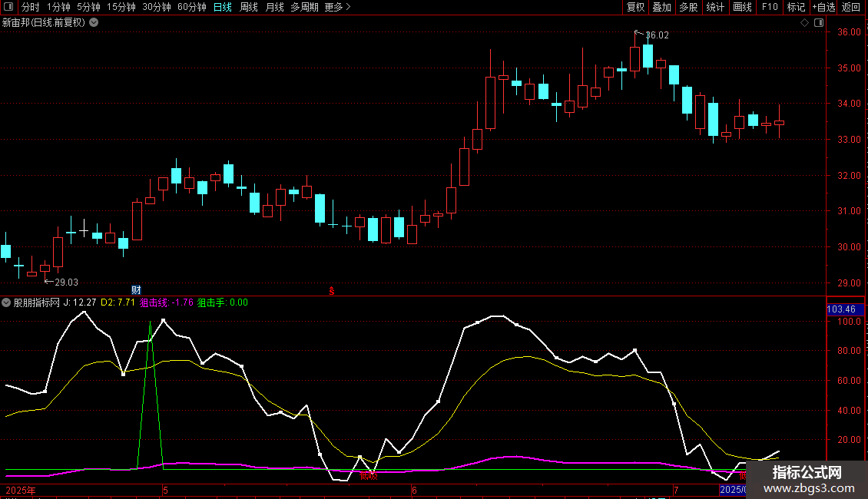This screenshot has height=499, width=868.
Task: Click month 6 on the time axis
Action: click(x=414, y=490)
